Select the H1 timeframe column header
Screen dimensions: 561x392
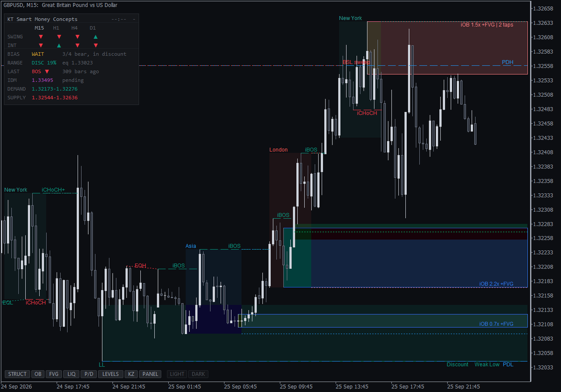tap(57, 28)
